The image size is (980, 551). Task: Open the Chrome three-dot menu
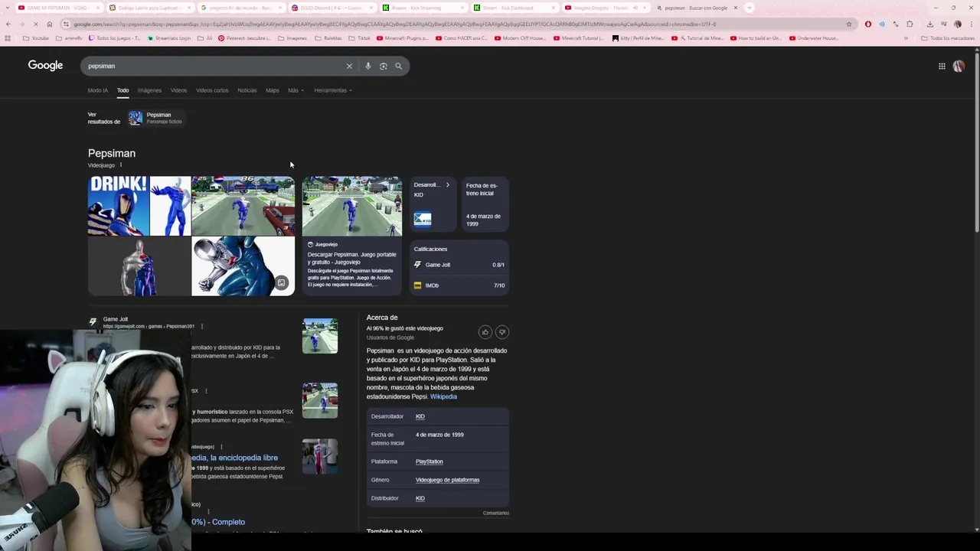pyautogui.click(x=971, y=24)
